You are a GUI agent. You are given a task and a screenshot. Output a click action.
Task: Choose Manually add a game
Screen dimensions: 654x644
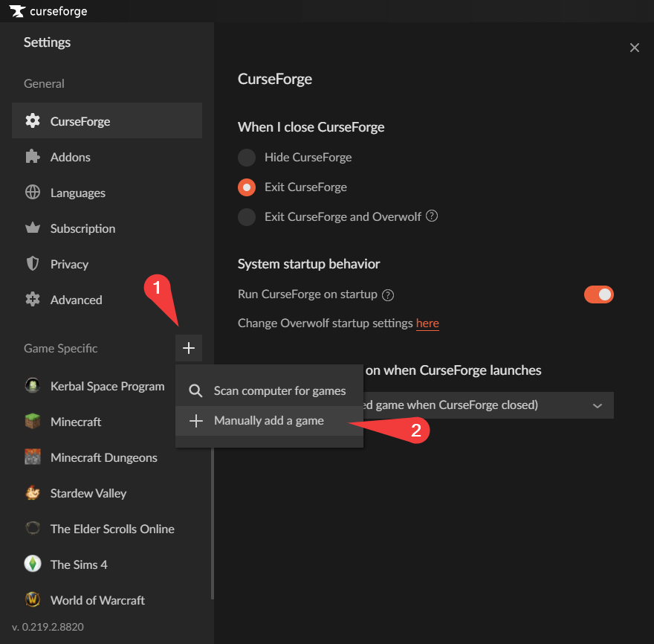point(269,421)
